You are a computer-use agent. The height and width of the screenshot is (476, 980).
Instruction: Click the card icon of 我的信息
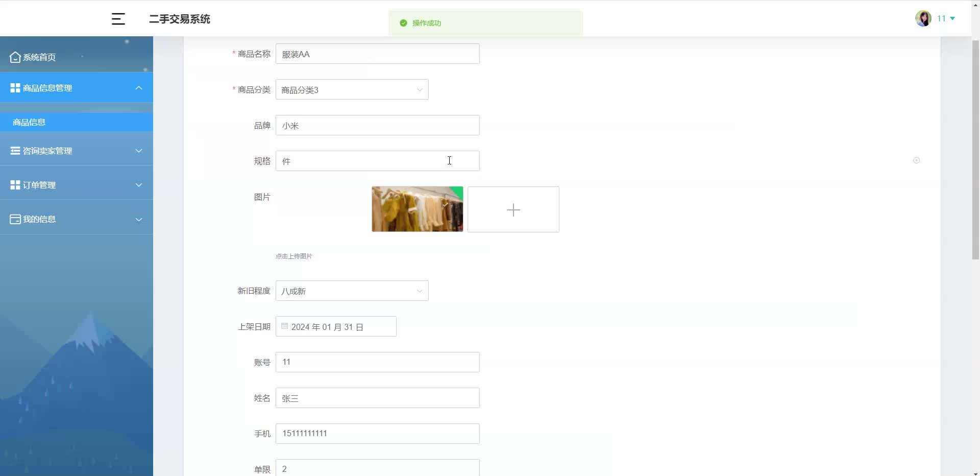pos(15,219)
